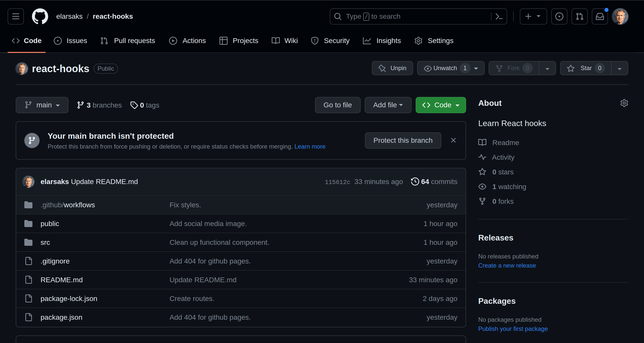
Task: Open the package.json file name
Action: (x=62, y=317)
